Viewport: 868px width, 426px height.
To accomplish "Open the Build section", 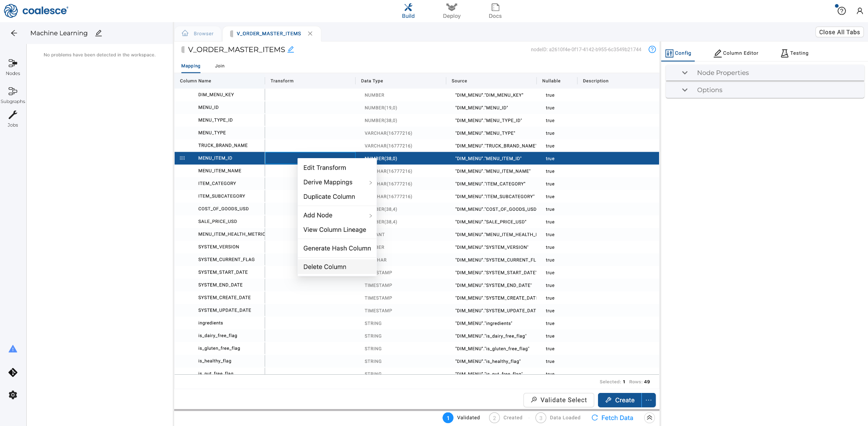I will [x=408, y=11].
